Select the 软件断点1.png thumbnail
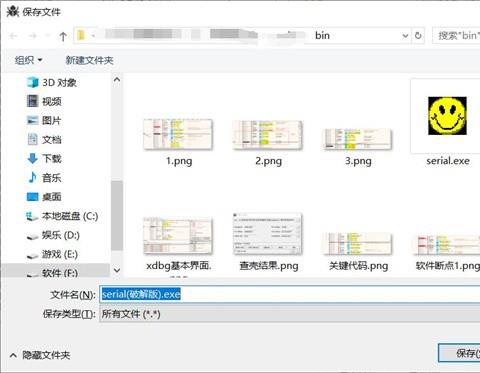 (x=447, y=244)
